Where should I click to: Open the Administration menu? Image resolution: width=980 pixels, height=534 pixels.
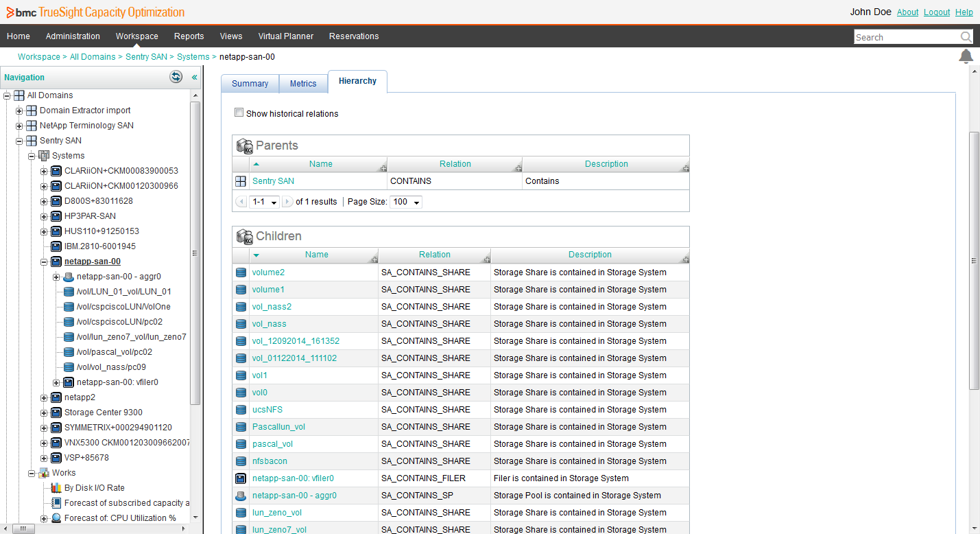(73, 36)
